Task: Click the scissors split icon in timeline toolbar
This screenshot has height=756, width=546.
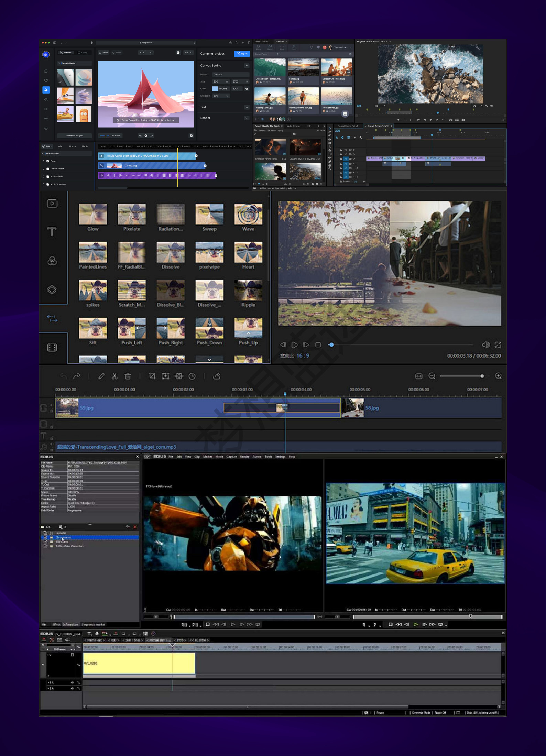Action: 114,376
